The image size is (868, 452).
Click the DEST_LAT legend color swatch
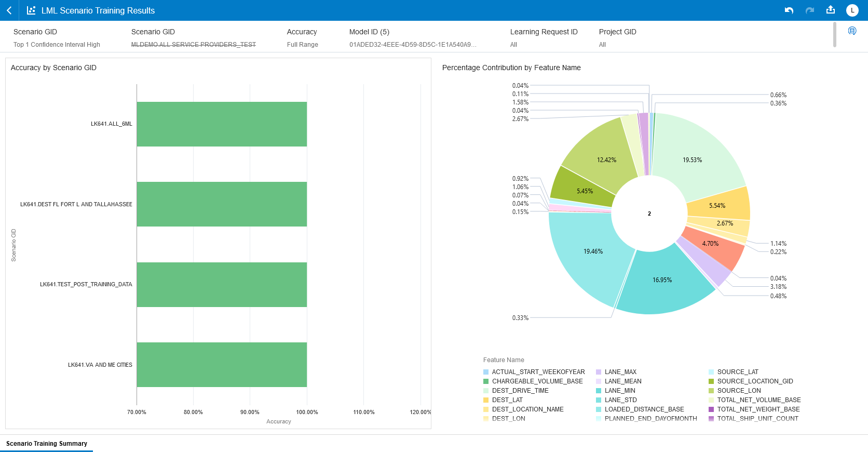486,400
